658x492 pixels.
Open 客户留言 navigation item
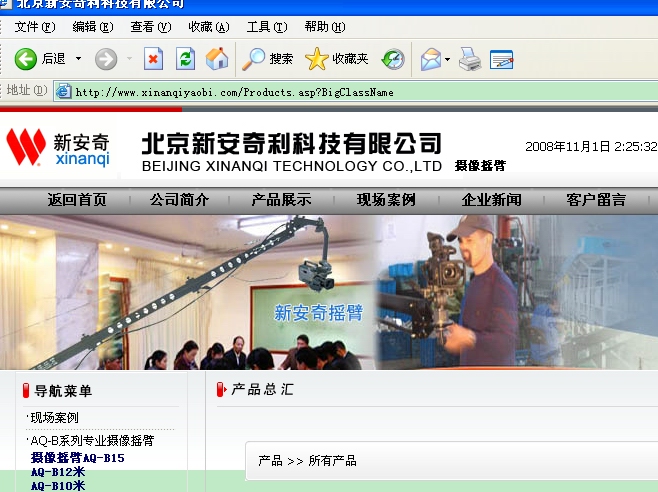pyautogui.click(x=596, y=200)
